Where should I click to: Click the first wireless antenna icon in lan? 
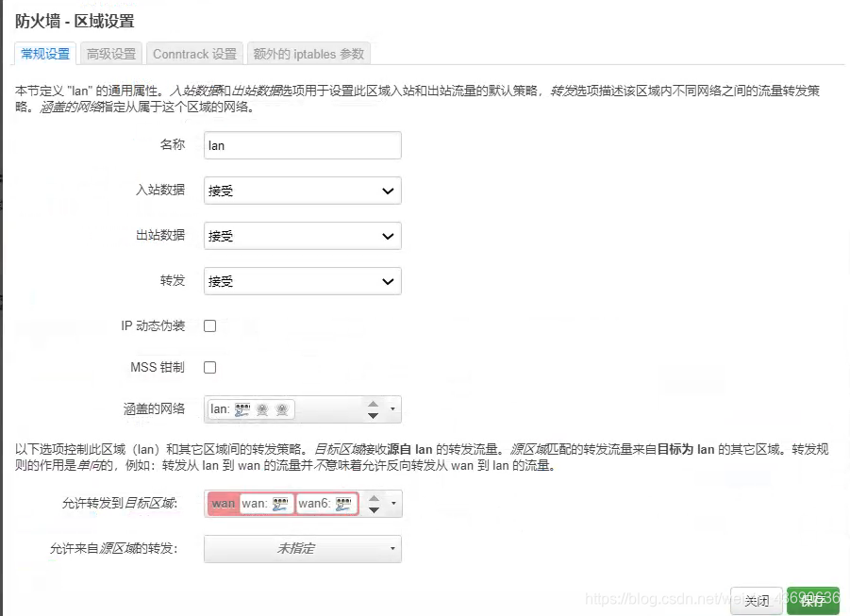(262, 409)
